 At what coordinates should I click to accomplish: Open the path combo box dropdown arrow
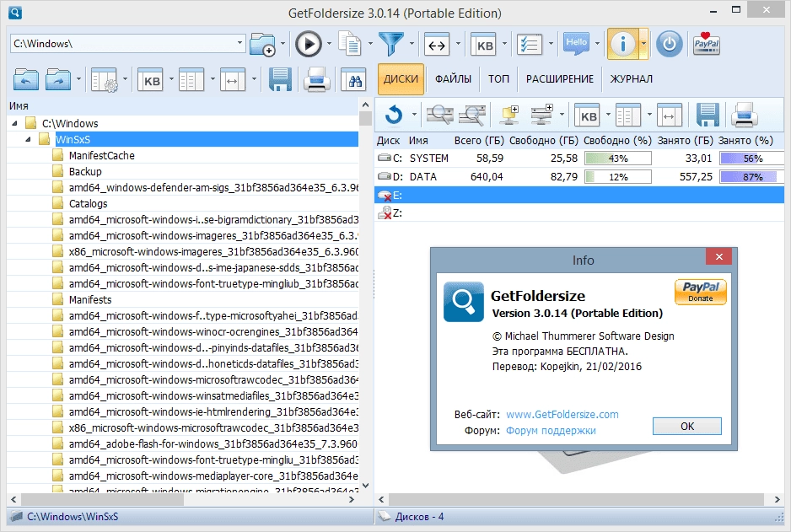[x=240, y=43]
